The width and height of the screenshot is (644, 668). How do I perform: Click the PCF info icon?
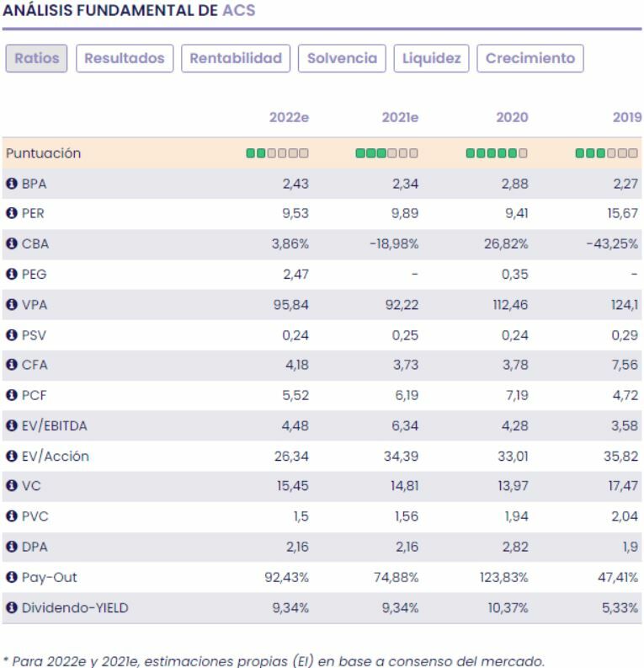click(11, 395)
